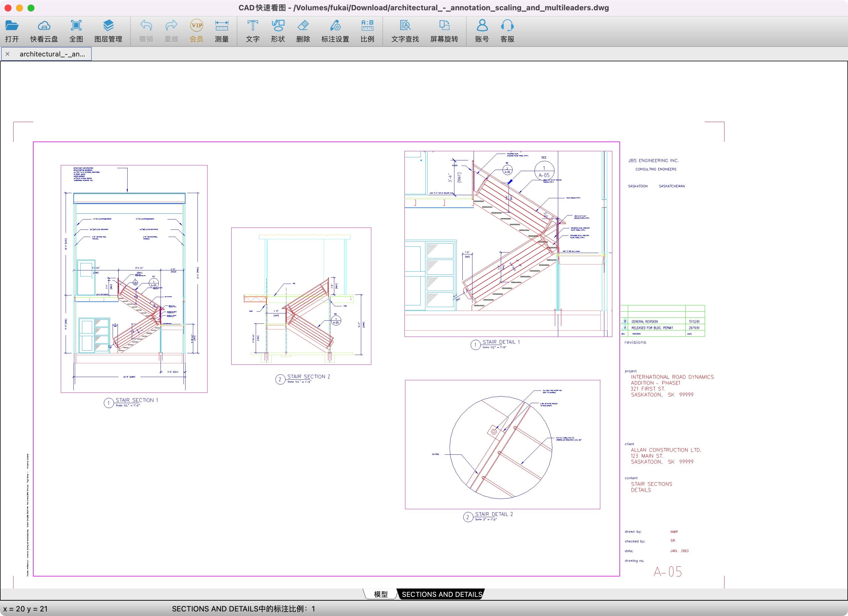The image size is (848, 616).
Task: Open the VIP 会员 membership icon
Action: click(x=197, y=25)
